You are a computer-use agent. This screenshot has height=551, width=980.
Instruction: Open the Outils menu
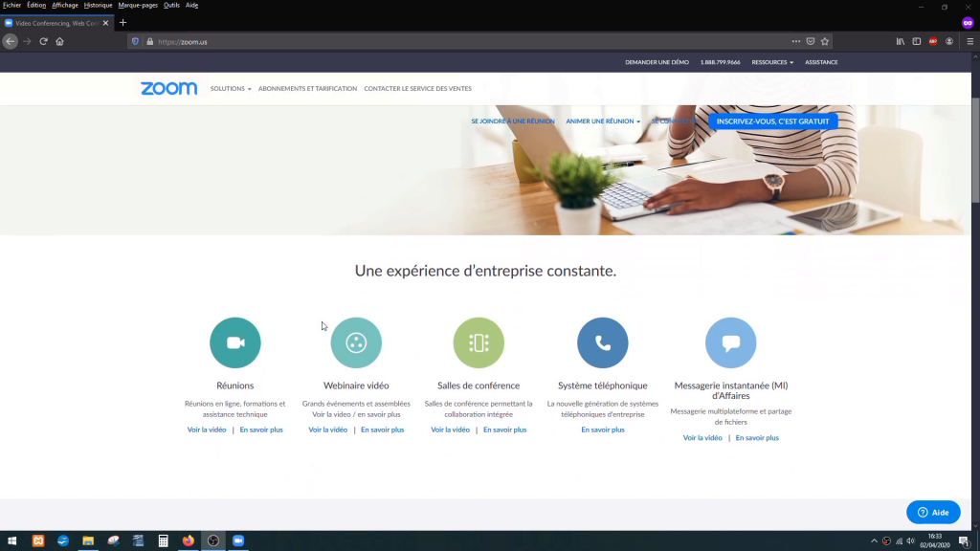[x=171, y=5]
